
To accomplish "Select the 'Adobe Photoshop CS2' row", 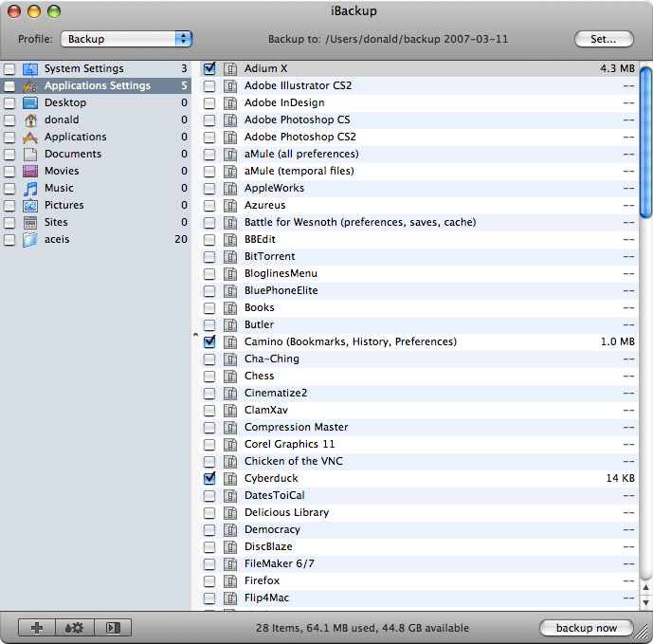I will pos(419,138).
